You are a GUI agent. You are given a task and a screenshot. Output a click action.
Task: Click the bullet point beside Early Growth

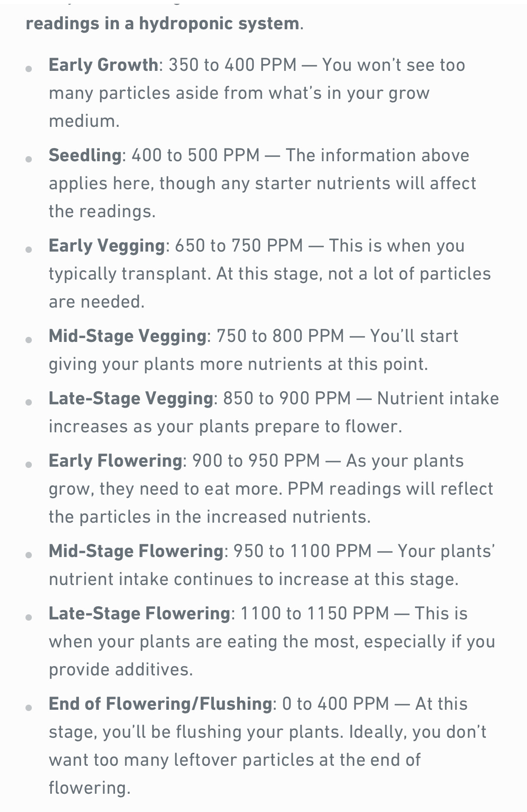pos(29,69)
